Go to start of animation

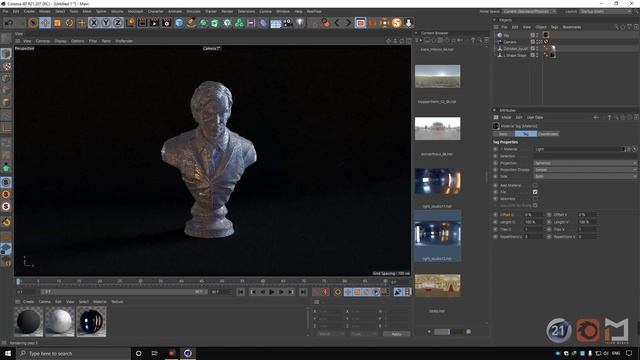pos(240,292)
